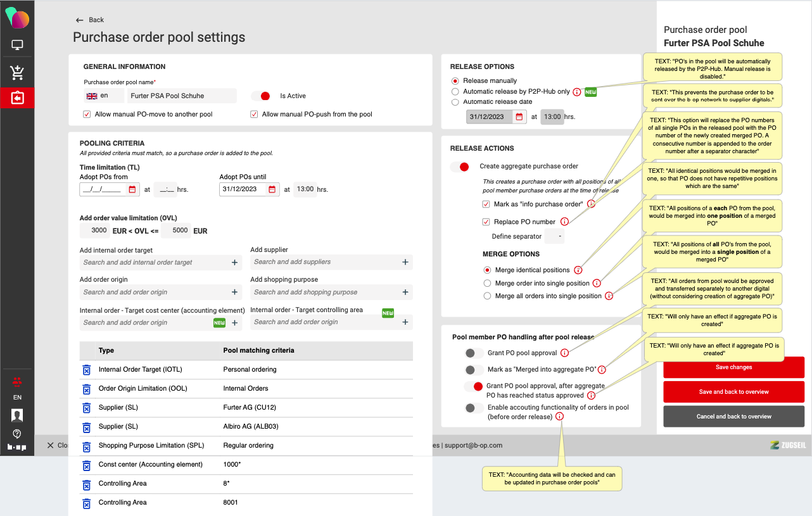Open calendar for Adopt POs until date
The height and width of the screenshot is (516, 812).
click(272, 189)
